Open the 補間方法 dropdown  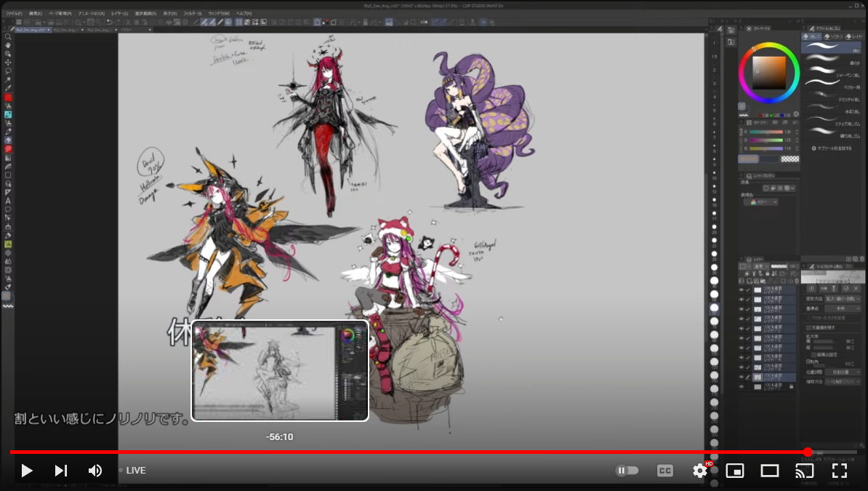(843, 381)
